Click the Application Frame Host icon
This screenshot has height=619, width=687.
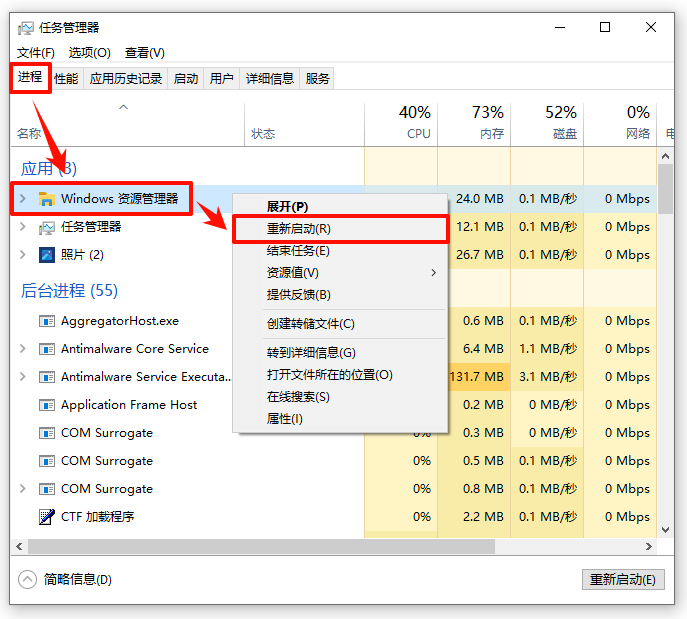click(x=46, y=405)
